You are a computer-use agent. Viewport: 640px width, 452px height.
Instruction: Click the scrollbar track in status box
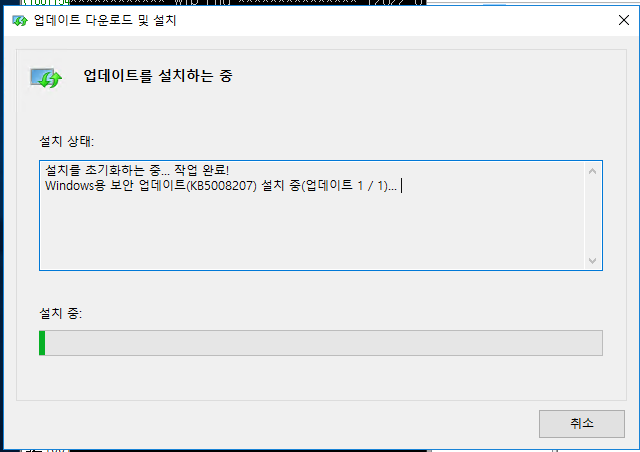(x=593, y=216)
